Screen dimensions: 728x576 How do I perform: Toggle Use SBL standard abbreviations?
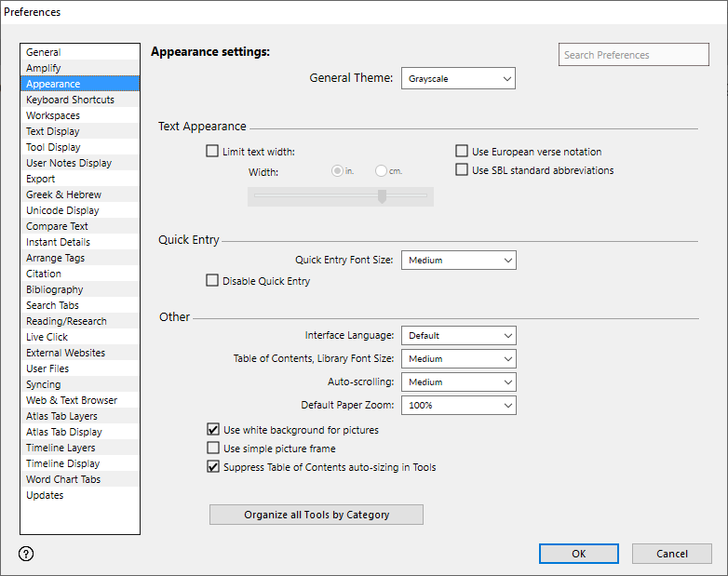click(462, 170)
